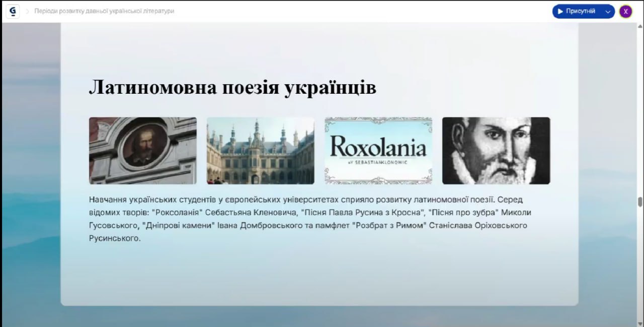This screenshot has height=327, width=644.
Task: Open breadcrumb title Періоди розвитку давньої української літератури
Action: pos(104,11)
